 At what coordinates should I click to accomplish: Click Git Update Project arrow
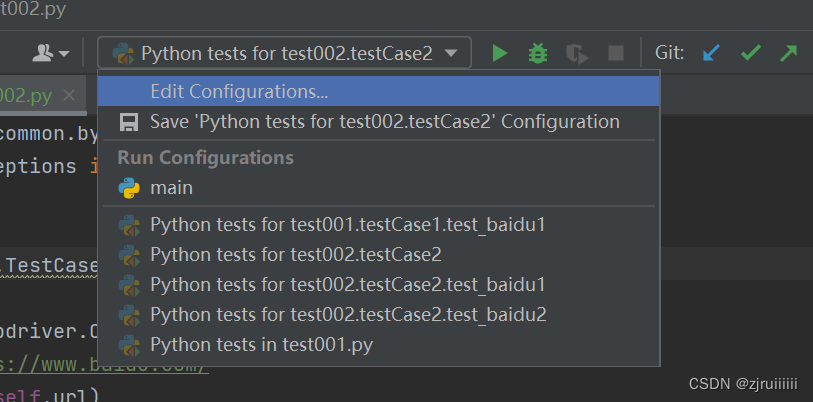point(711,53)
